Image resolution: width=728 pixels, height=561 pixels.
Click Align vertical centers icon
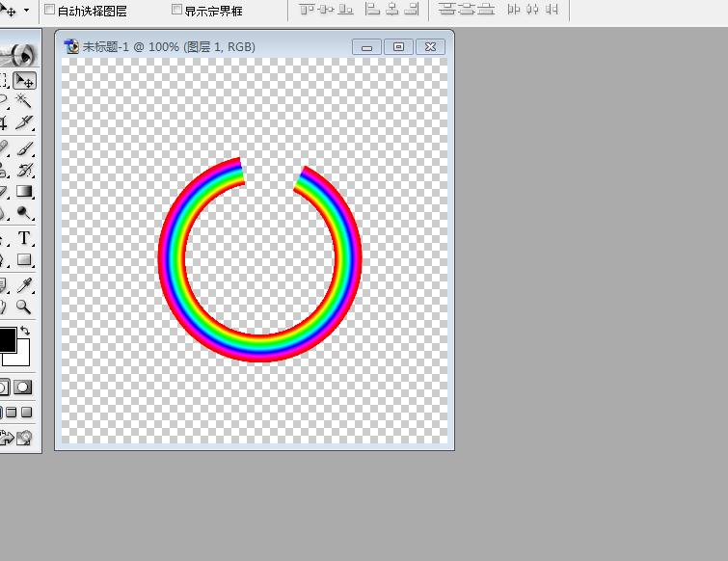(x=326, y=10)
